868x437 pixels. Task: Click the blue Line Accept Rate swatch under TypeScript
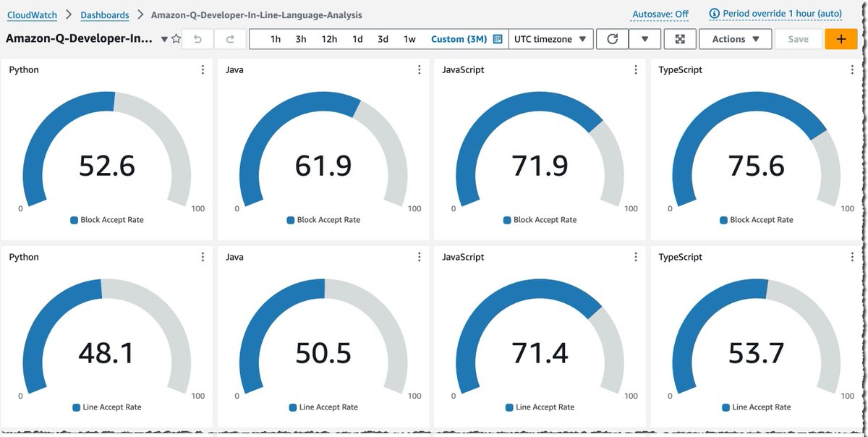[x=726, y=407]
